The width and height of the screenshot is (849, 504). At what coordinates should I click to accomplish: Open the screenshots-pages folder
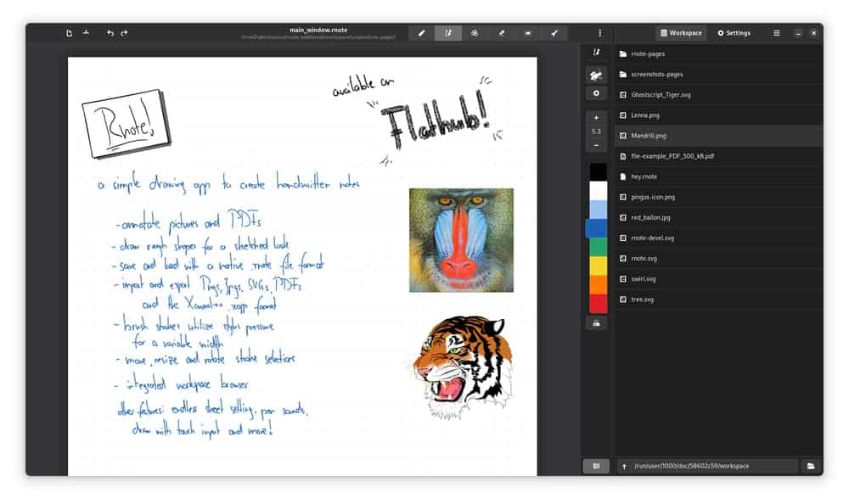coord(718,74)
